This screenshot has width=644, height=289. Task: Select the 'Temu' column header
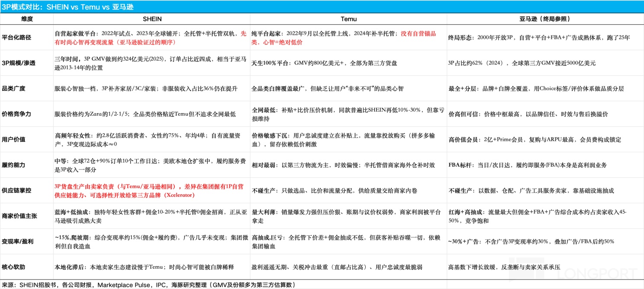click(348, 19)
